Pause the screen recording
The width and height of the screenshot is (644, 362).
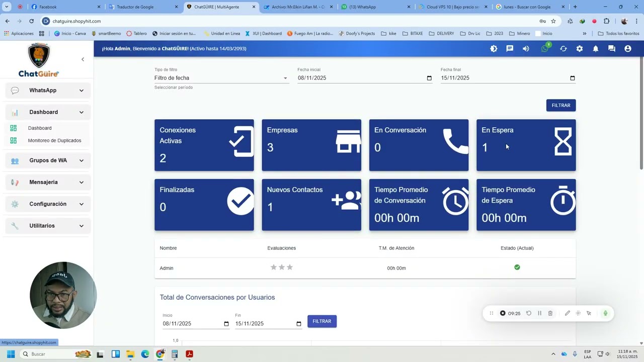click(x=539, y=313)
